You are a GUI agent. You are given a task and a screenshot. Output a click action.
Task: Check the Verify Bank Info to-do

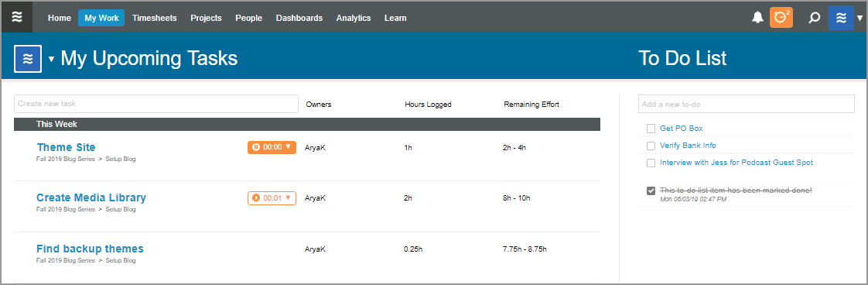point(651,146)
